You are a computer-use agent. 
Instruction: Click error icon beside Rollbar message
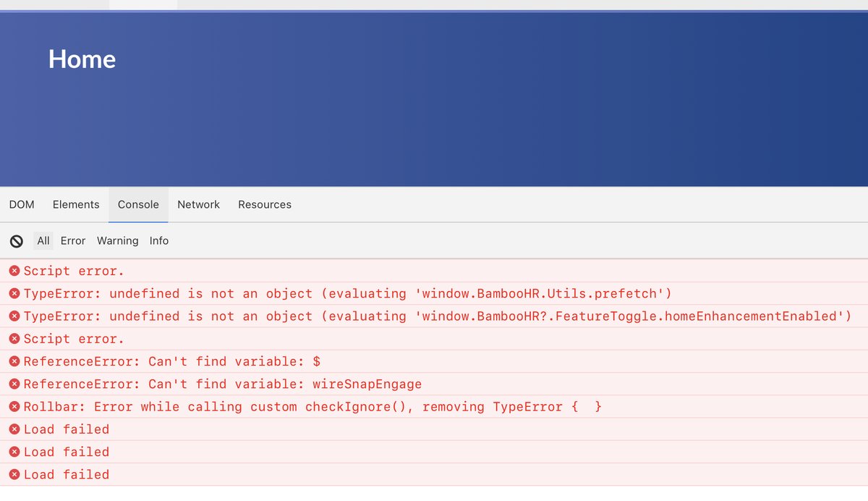point(14,407)
